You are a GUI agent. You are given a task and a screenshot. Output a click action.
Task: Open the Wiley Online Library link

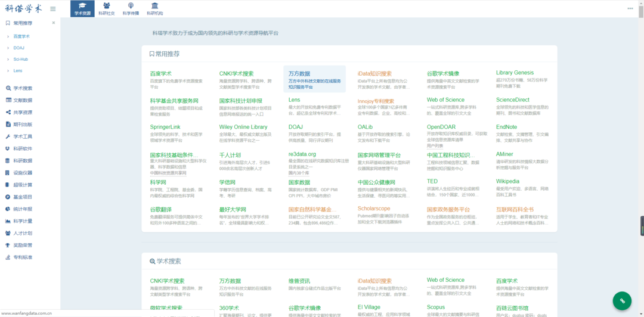point(243,127)
